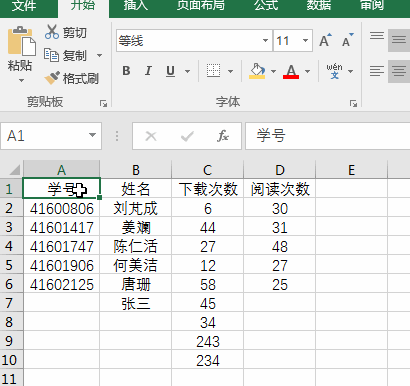Open the 页面布局 Page Layout tab
Viewport: 410px width, 386px height.
pos(201,6)
